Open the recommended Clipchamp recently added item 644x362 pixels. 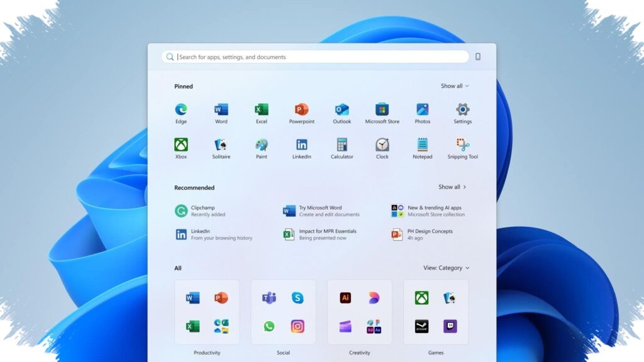pos(201,211)
